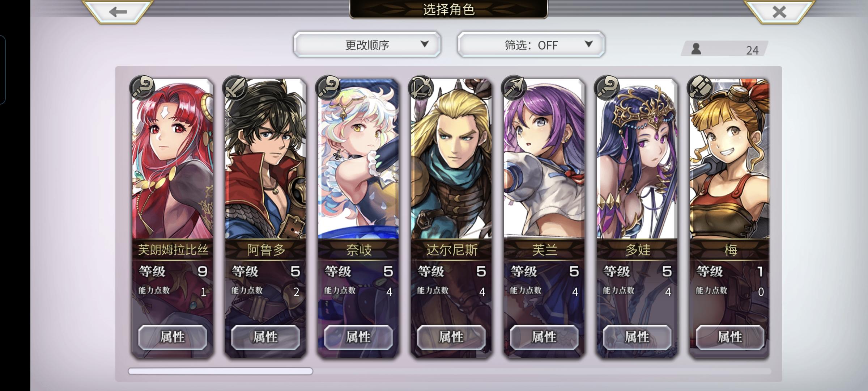Click the sword weapon icon on 阿鲁多

[235, 87]
